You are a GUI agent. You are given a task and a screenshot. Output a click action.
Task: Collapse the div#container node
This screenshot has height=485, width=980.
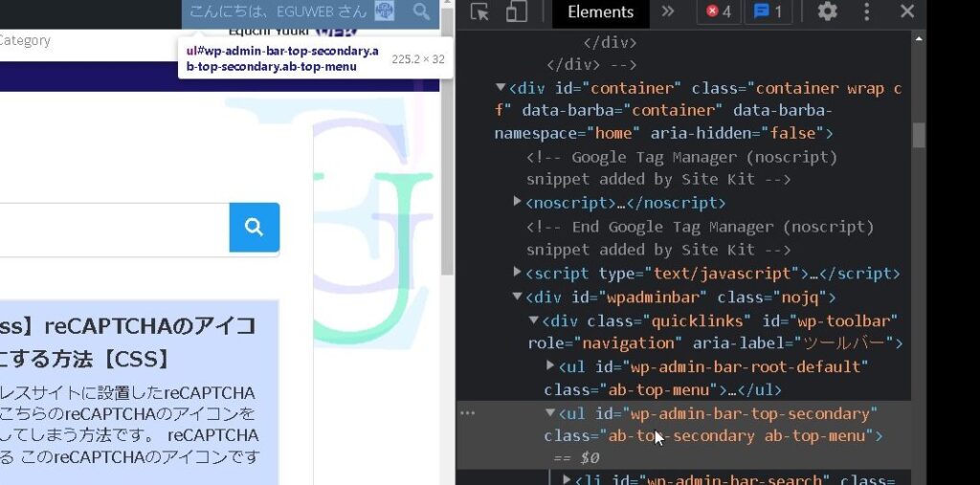pos(501,88)
